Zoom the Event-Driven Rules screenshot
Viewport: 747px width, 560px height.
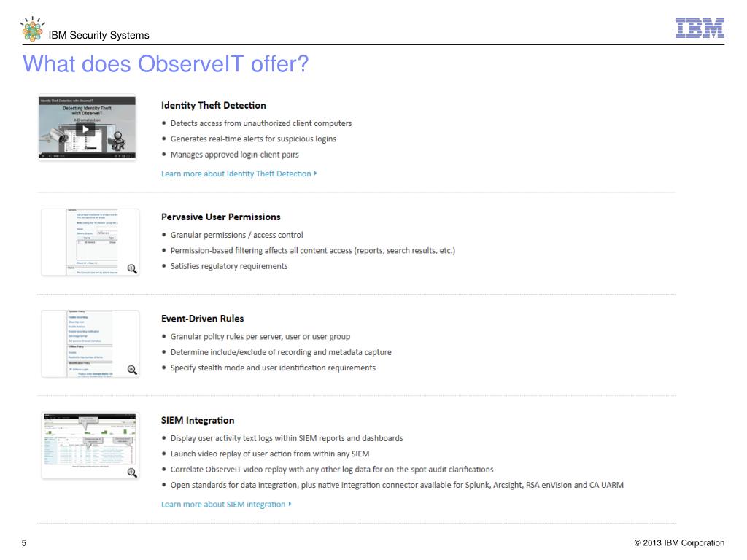[x=132, y=370]
